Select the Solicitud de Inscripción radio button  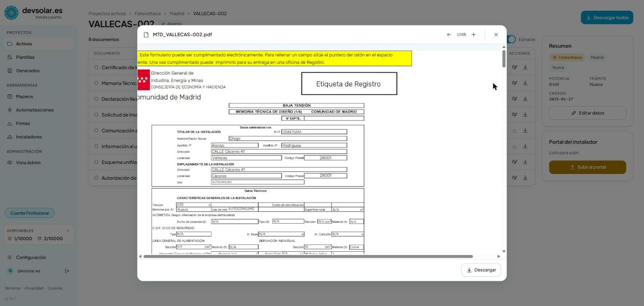[x=96, y=114]
